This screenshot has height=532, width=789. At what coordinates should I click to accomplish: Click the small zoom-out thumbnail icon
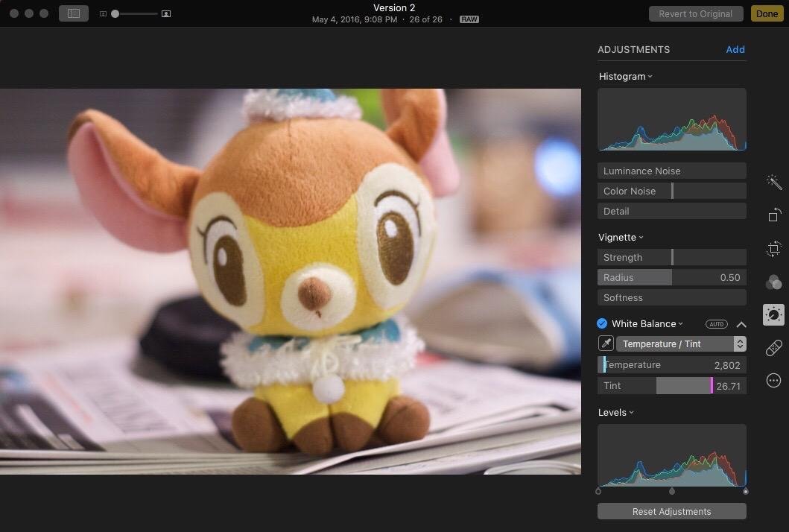point(103,14)
